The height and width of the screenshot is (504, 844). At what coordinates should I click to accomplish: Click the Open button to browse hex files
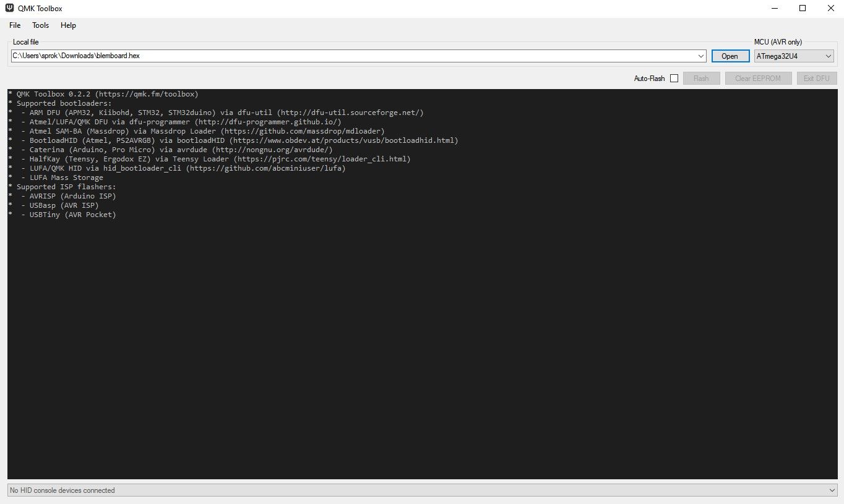[x=730, y=56]
